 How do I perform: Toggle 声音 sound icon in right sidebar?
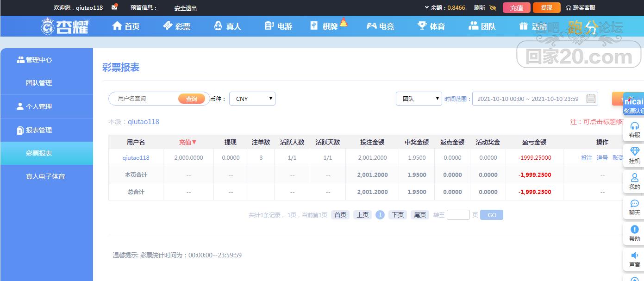click(x=635, y=259)
